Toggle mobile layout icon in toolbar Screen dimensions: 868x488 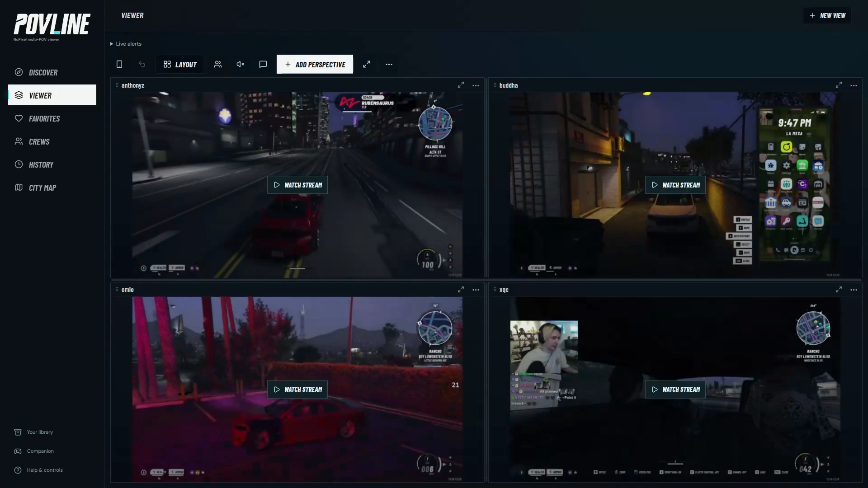[x=119, y=64]
